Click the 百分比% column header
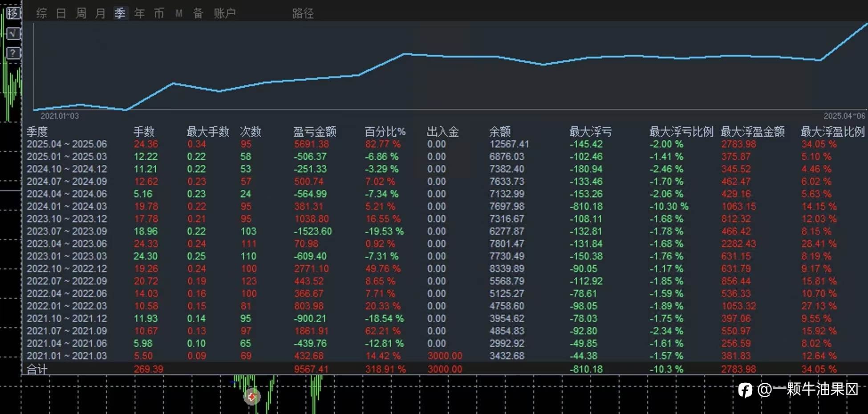 pos(385,131)
